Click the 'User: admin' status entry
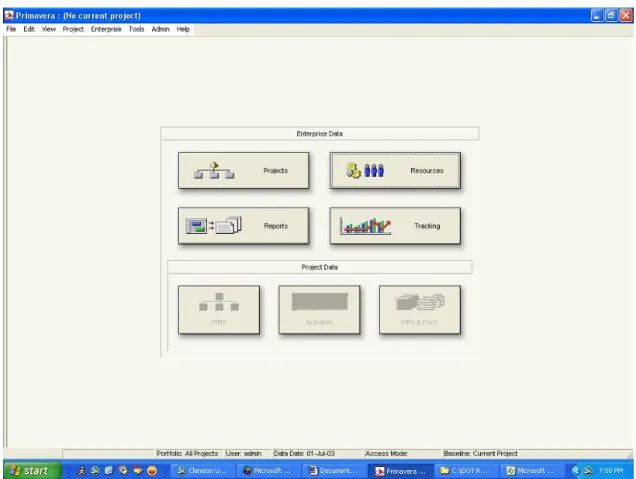 pos(243,453)
